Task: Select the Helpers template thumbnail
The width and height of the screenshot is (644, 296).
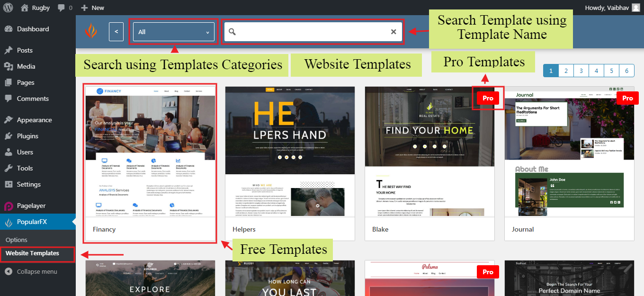Action: point(290,152)
